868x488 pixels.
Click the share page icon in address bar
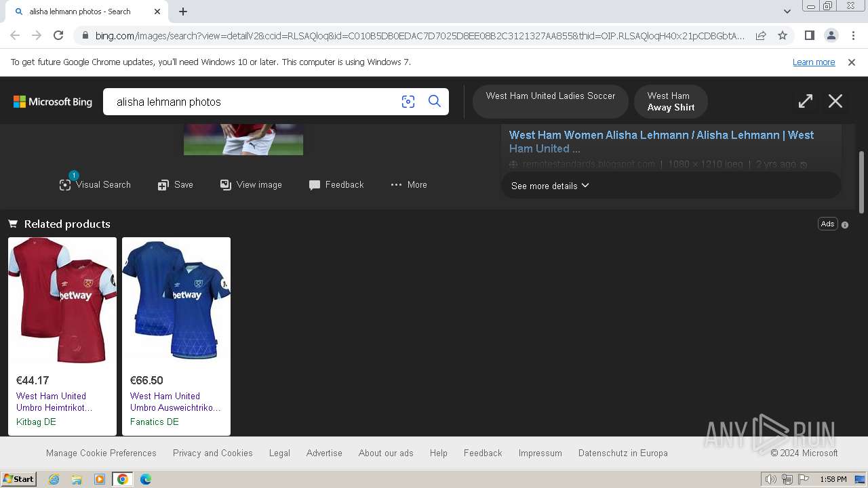pos(761,35)
